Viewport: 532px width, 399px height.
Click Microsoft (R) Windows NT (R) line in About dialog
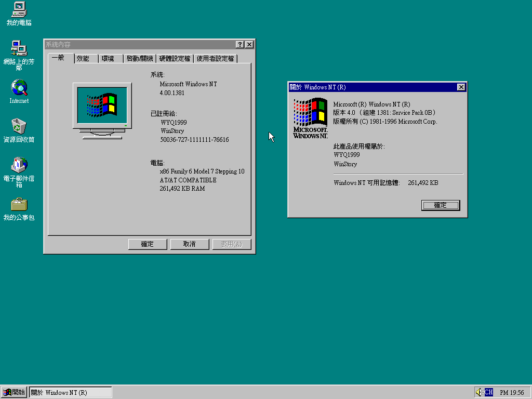click(371, 104)
